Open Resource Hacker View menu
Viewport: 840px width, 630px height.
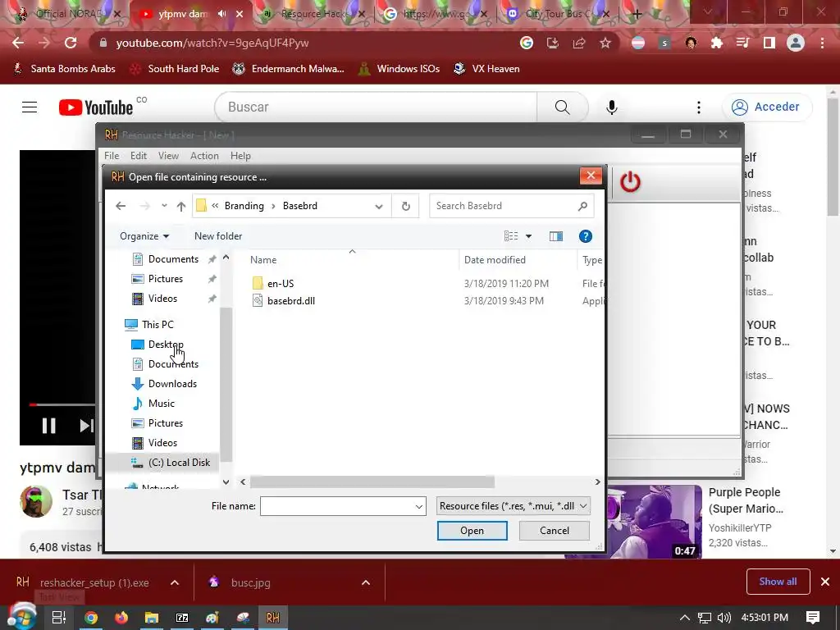pos(168,156)
